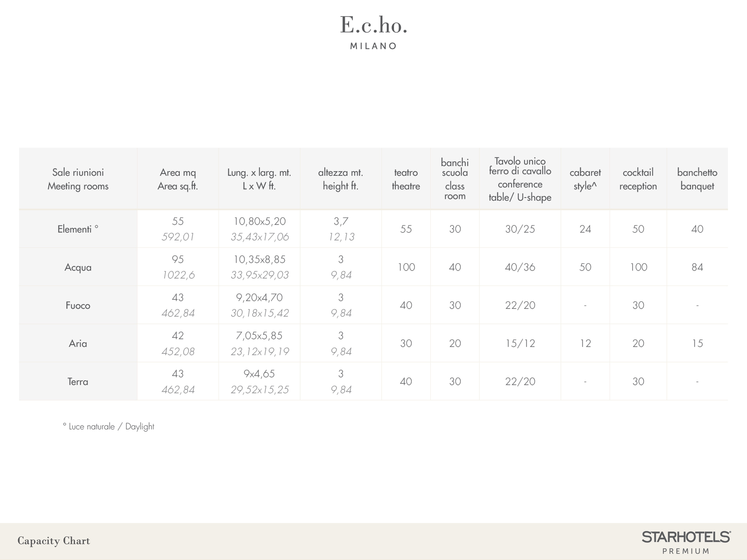Select the Acqua room name cell

click(x=78, y=267)
